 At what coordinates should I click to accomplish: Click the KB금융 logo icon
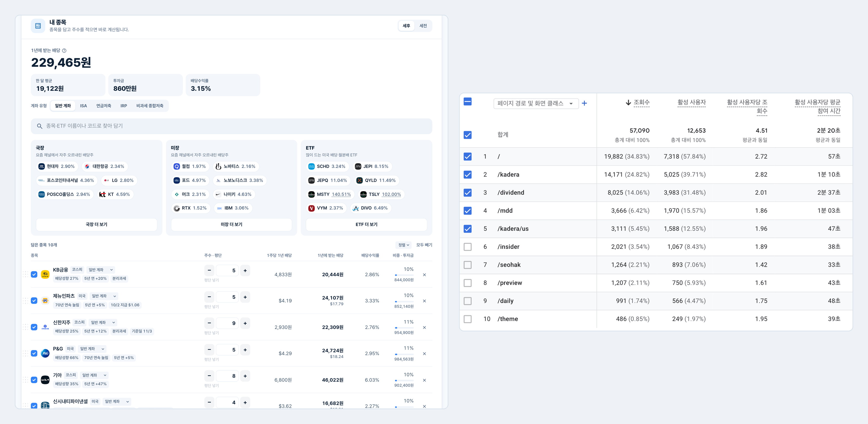[x=45, y=274]
